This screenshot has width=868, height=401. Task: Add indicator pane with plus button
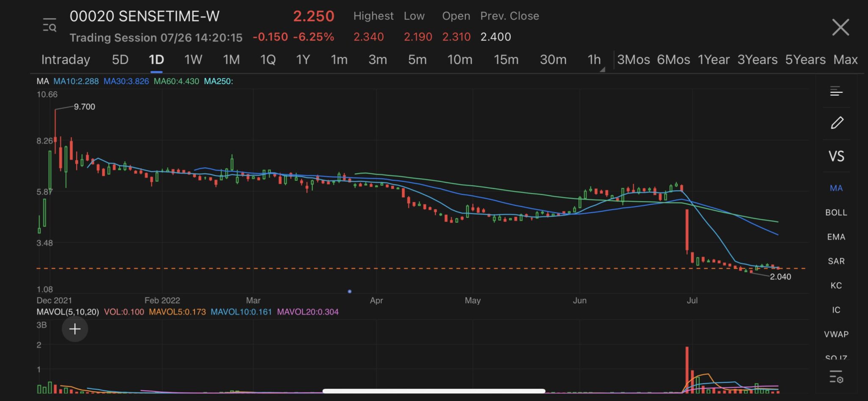pyautogui.click(x=75, y=329)
